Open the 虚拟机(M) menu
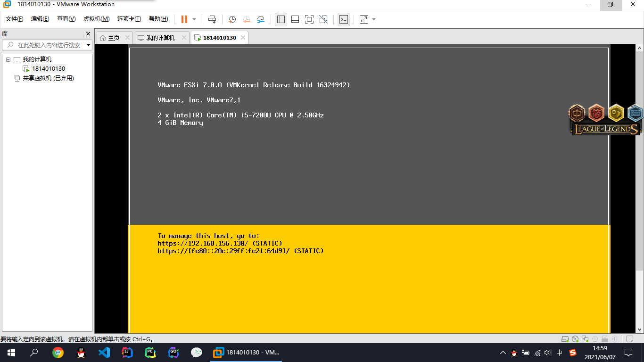 click(96, 19)
